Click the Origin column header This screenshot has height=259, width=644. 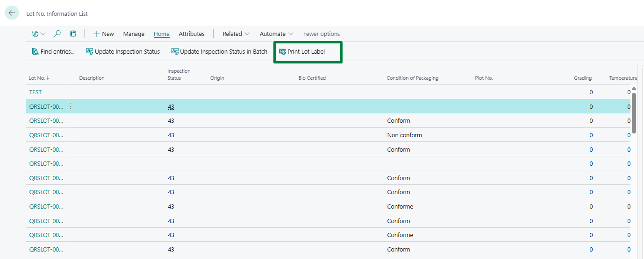(217, 78)
